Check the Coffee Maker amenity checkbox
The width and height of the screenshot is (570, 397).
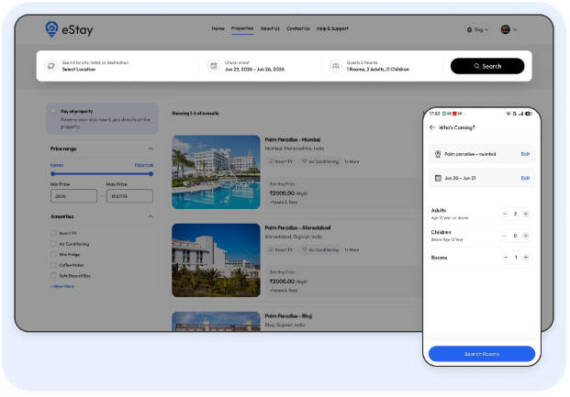53,265
